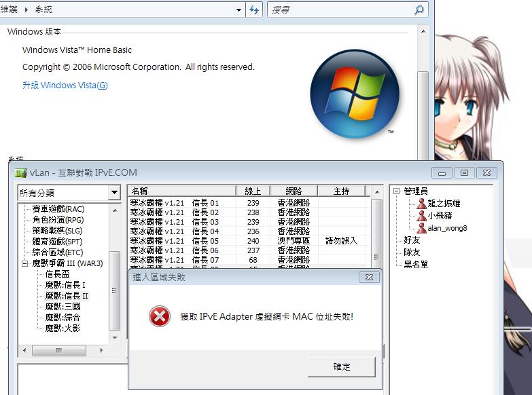Select 魔獸:火影 tree item
This screenshot has height=395, width=532.
pyautogui.click(x=63, y=328)
